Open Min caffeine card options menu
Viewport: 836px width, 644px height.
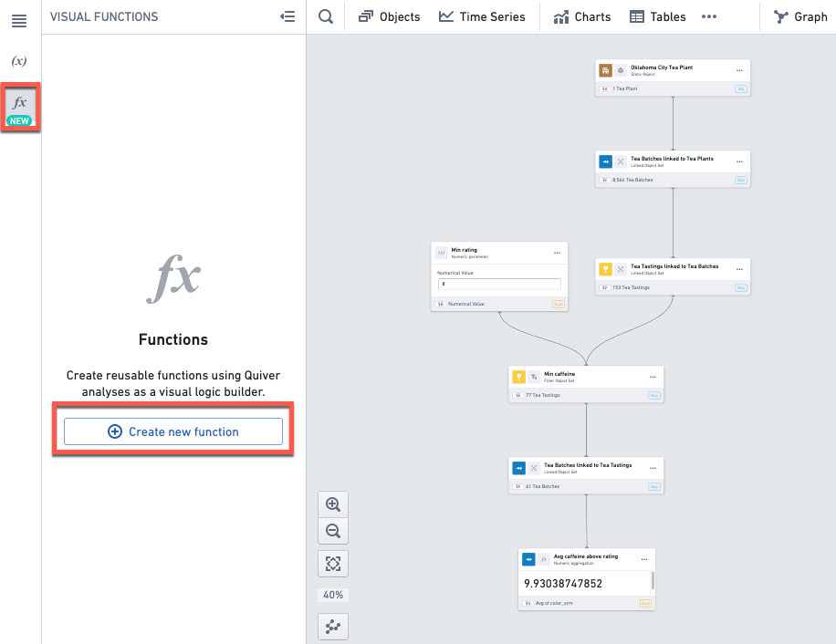pos(653,377)
